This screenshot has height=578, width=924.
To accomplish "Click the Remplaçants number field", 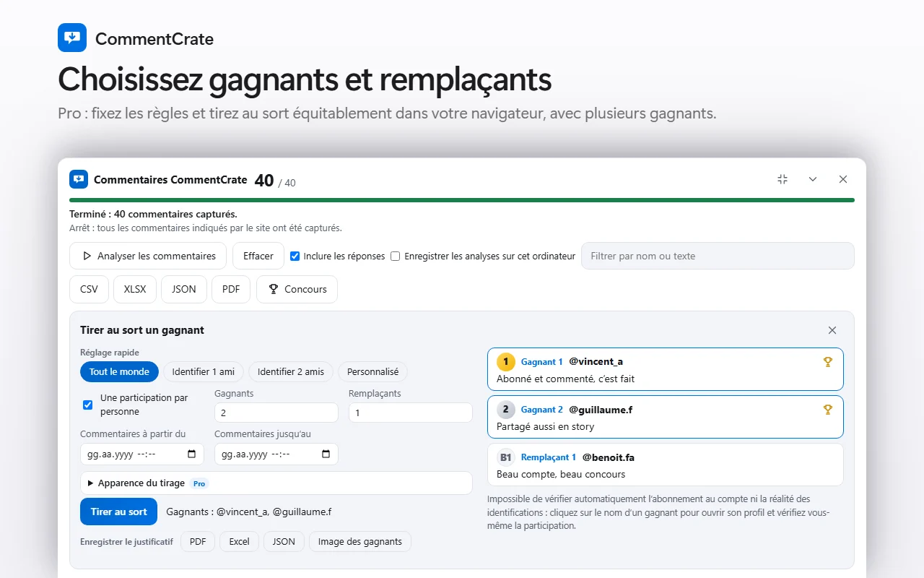I will tap(411, 413).
